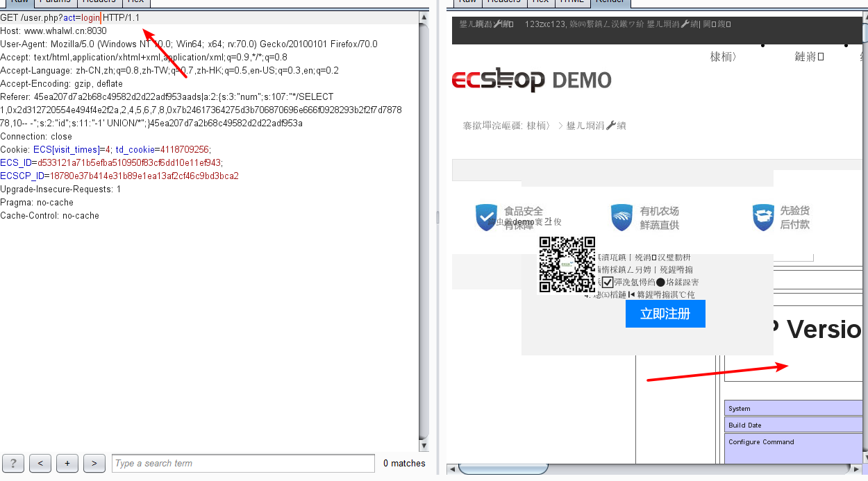Click the 'act=login' request parameter

tap(82, 17)
